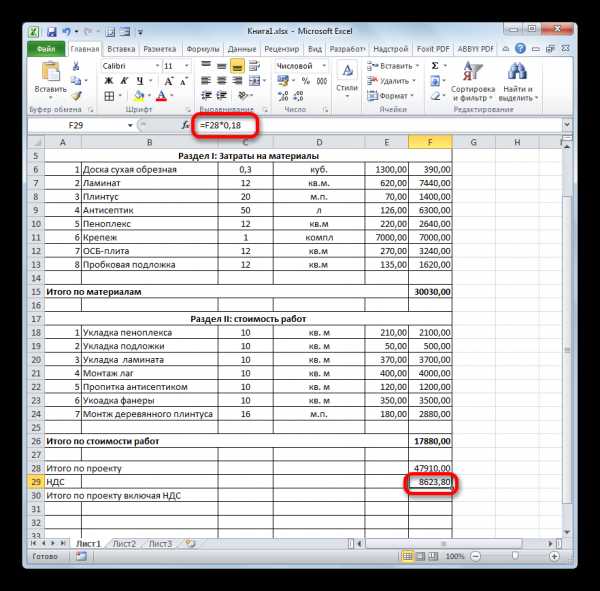Open the borders dropdown arrow
600x591 pixels.
[x=120, y=96]
